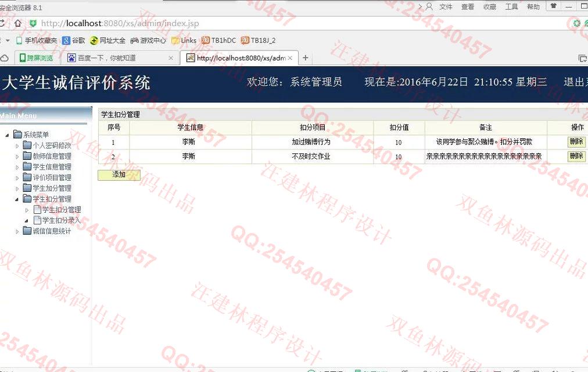Open the 帮助 menu
This screenshot has width=588, height=372.
click(x=533, y=6)
